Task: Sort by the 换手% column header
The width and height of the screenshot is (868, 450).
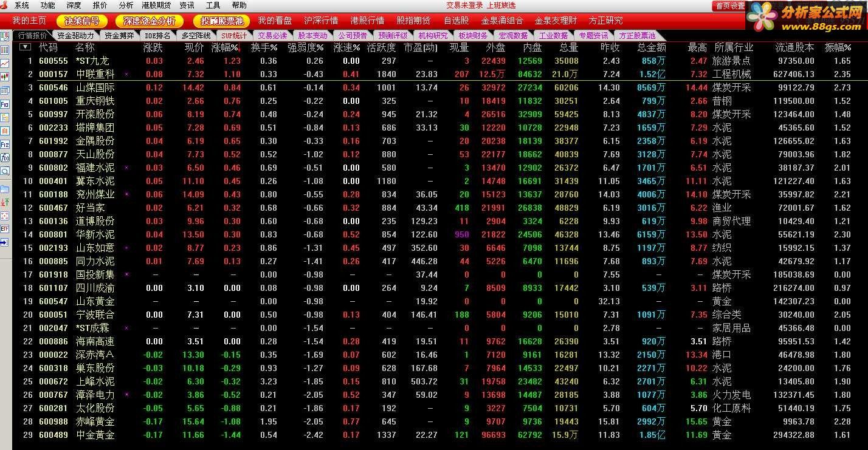Action: coord(264,47)
